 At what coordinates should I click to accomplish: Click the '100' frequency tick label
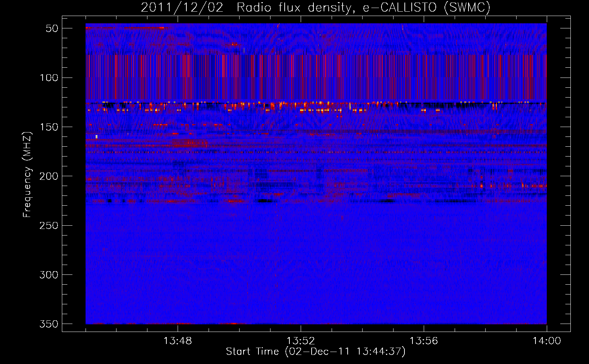click(x=49, y=78)
